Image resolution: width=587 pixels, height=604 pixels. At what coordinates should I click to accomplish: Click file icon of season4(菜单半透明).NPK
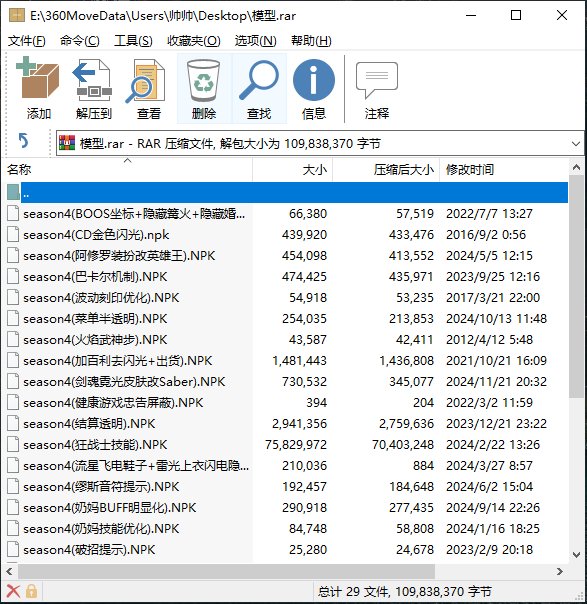click(x=13, y=319)
